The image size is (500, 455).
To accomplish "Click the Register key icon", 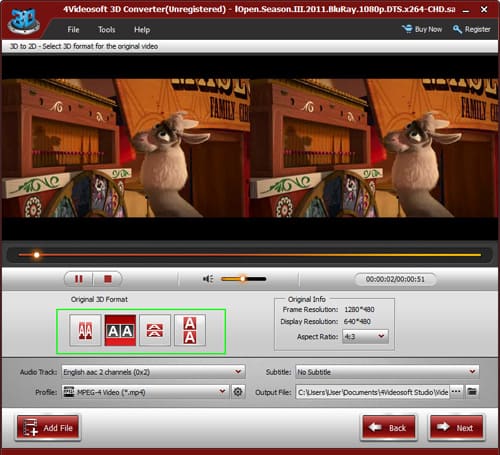I will click(457, 29).
